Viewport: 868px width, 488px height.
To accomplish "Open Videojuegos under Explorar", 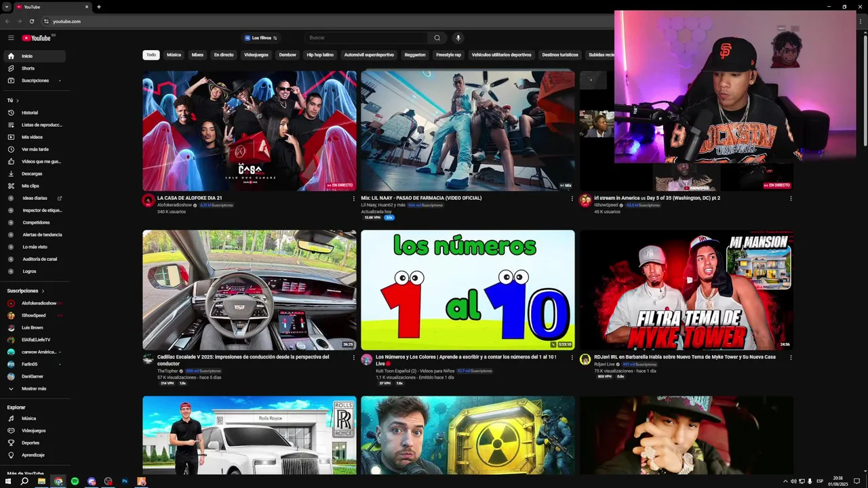I will (34, 430).
